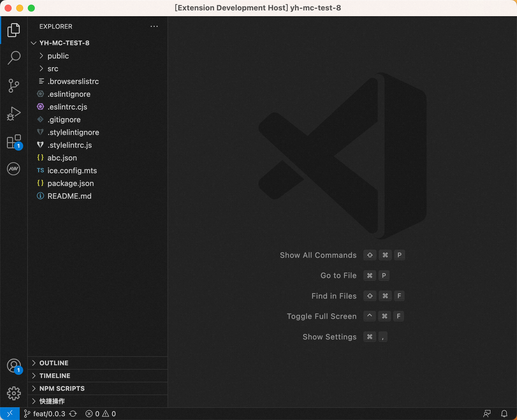Screen dimensions: 517x420
Task: Open problems errors and warnings indicator
Action: 101,414
